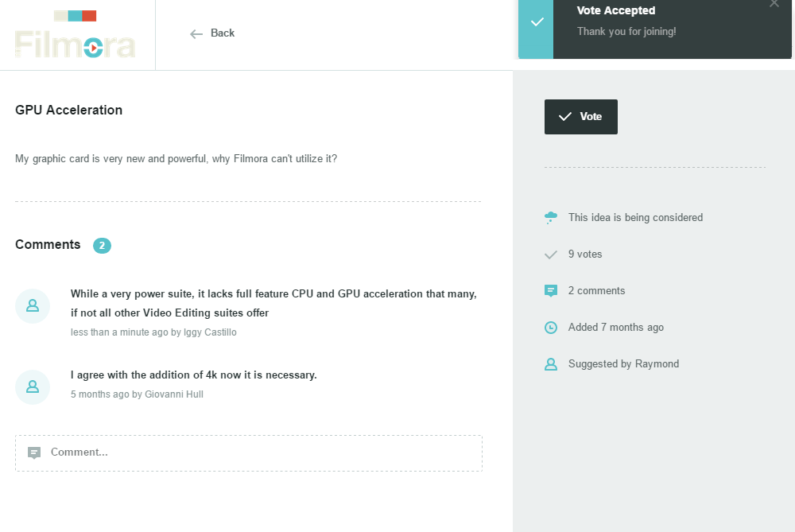The image size is (795, 532).
Task: Click the back arrow icon
Action: tap(196, 33)
